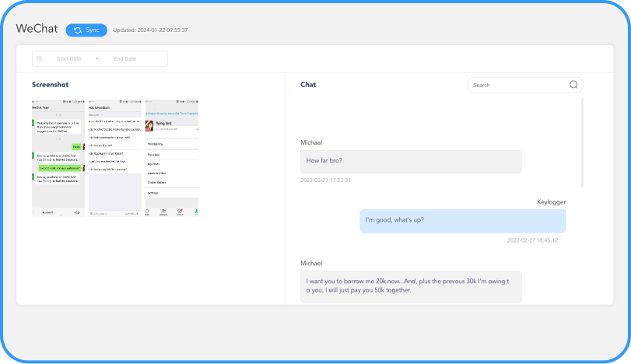Viewport: 631px width, 364px height.
Task: Focus the chat Search text box
Action: click(x=517, y=85)
